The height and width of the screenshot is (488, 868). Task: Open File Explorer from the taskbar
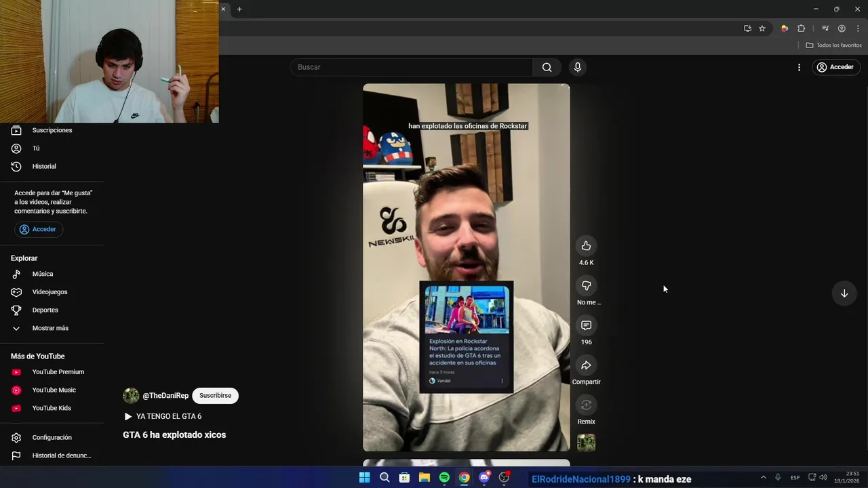(x=425, y=478)
